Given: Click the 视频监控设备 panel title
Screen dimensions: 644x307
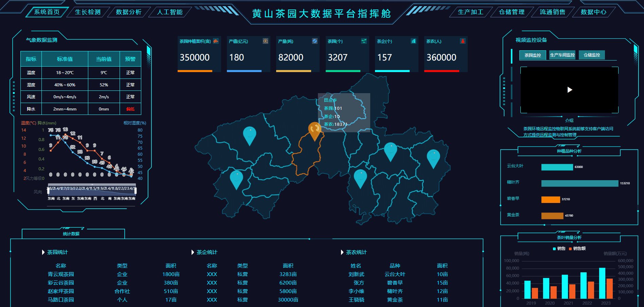Looking at the screenshot, I should [531, 40].
